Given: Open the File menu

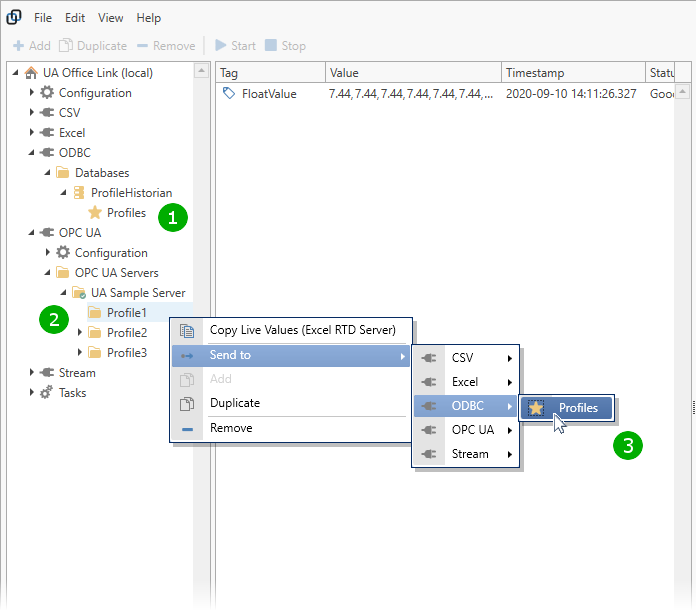Looking at the screenshot, I should [x=43, y=18].
